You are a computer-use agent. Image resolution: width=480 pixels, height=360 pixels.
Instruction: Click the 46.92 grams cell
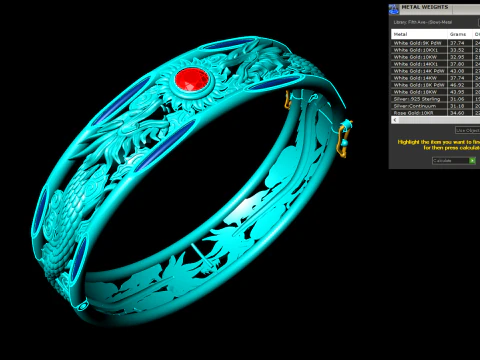(460, 85)
